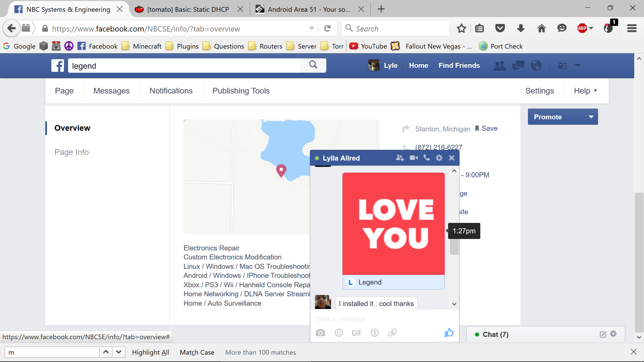Open Minecraft bookmarks folder

point(142,46)
